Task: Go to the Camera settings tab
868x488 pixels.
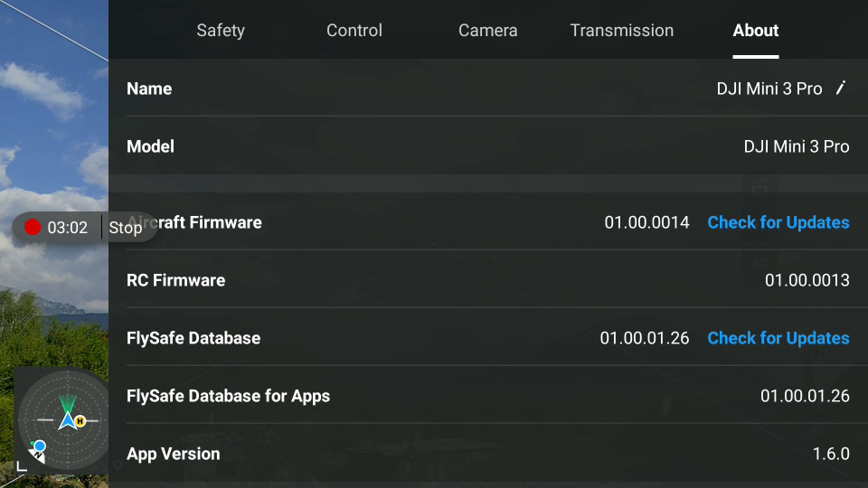Action: click(487, 30)
